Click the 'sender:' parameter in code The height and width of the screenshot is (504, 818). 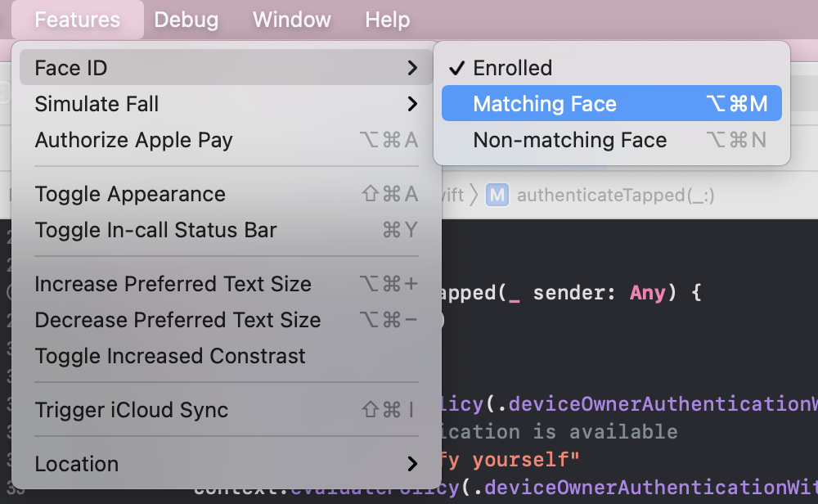point(574,293)
